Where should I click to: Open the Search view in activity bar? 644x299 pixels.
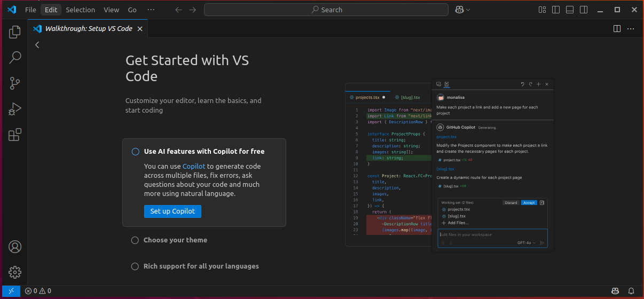pos(15,57)
